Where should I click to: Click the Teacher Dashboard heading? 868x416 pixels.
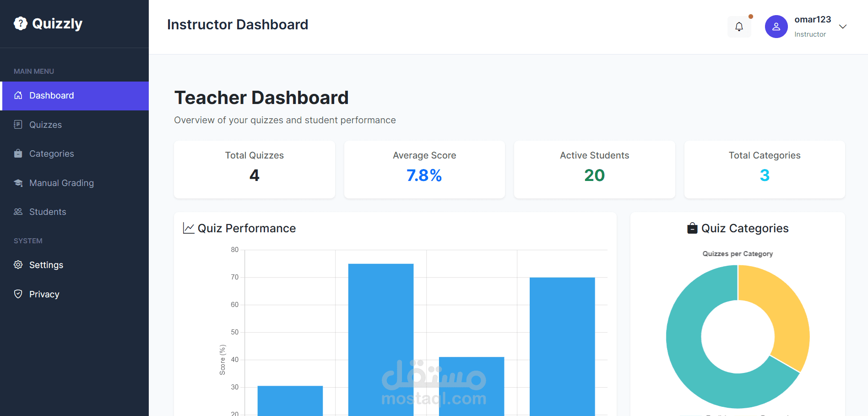[x=261, y=98]
